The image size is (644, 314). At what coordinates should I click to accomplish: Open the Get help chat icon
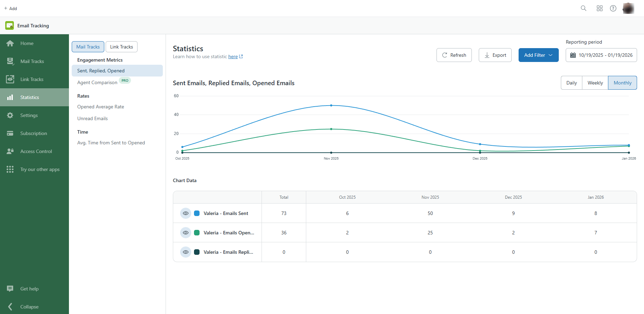click(10, 289)
